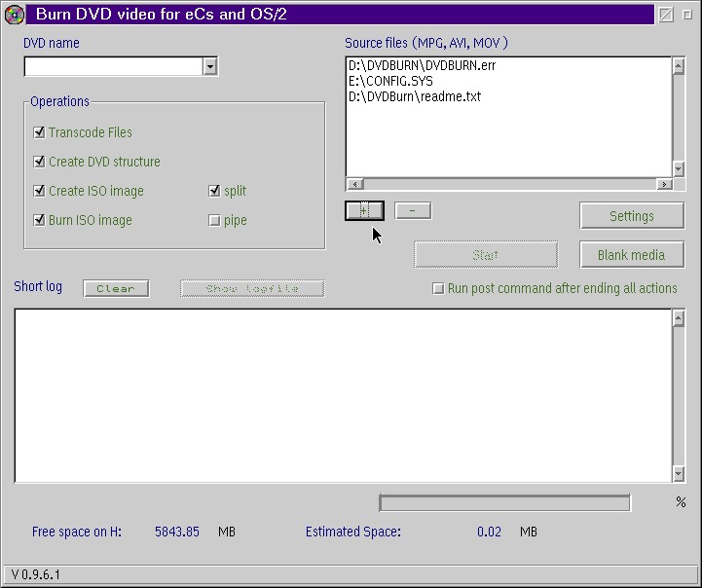Image resolution: width=702 pixels, height=588 pixels.
Task: Click the free space value 5843.85
Action: [x=177, y=532]
